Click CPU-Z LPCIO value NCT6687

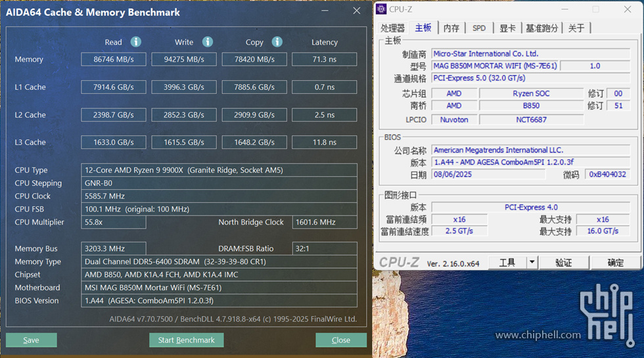click(531, 120)
